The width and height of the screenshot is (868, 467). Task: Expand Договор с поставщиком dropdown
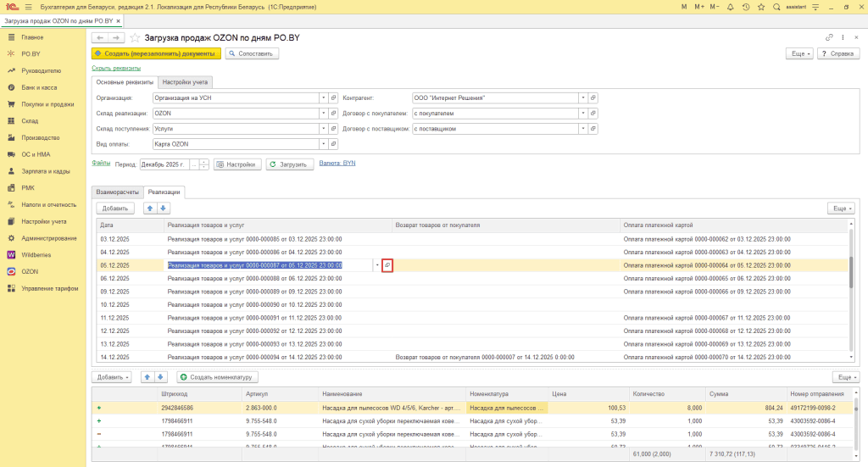point(583,129)
